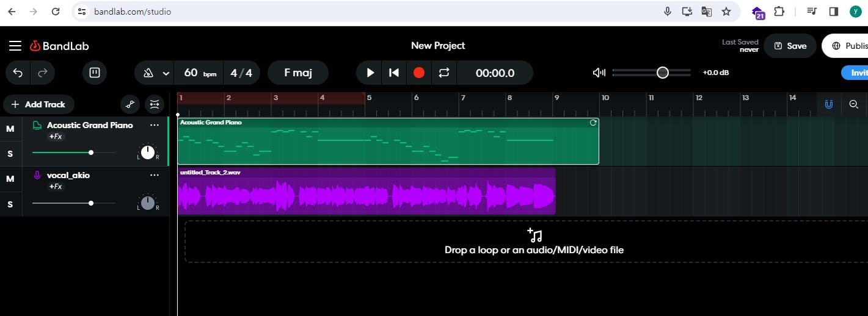
Task: Open metronome settings dropdown arrow
Action: (166, 73)
